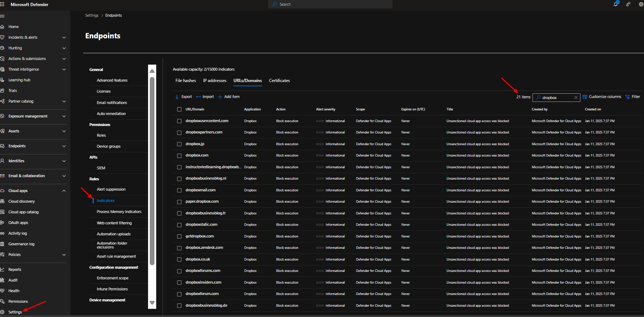Screen dimensions: 644x317
Task: Switch to Certificates tab
Action: pos(279,81)
